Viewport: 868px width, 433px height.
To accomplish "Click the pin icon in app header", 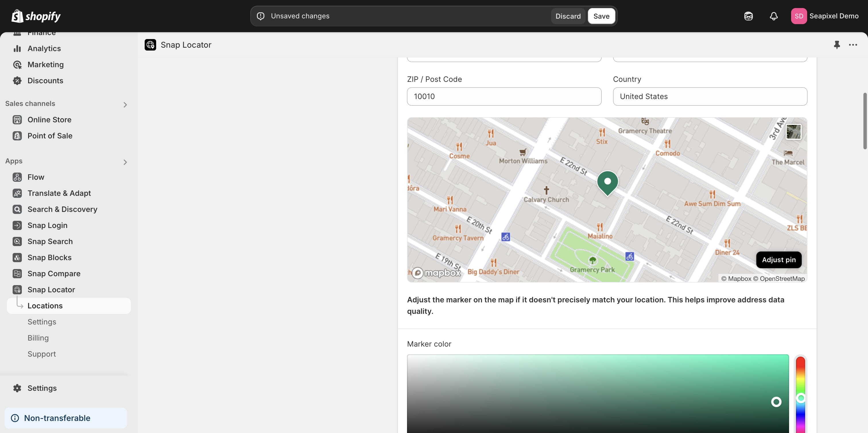I will (837, 45).
